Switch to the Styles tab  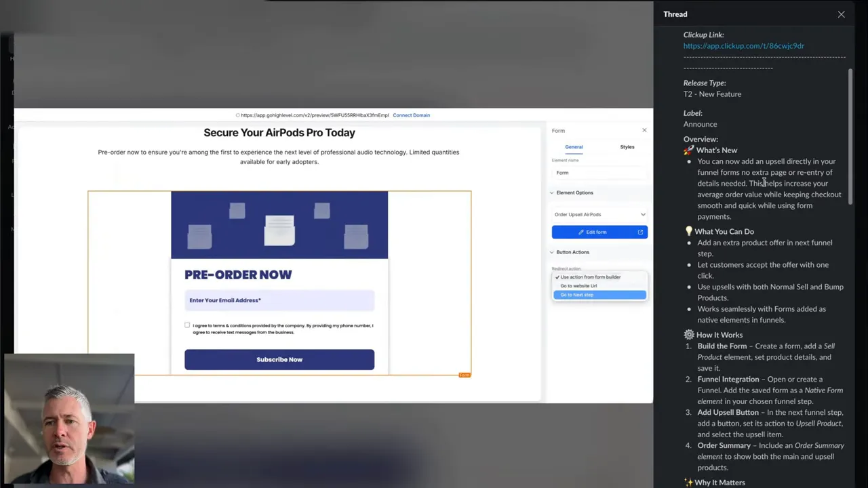(x=627, y=147)
